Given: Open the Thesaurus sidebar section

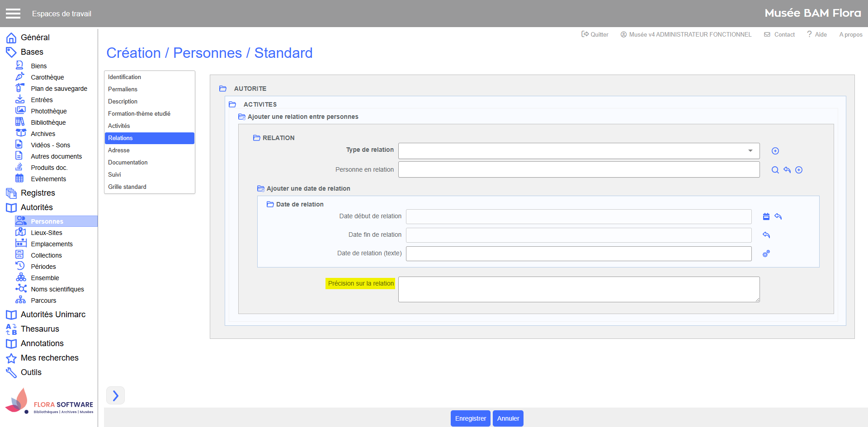Looking at the screenshot, I should pyautogui.click(x=40, y=329).
